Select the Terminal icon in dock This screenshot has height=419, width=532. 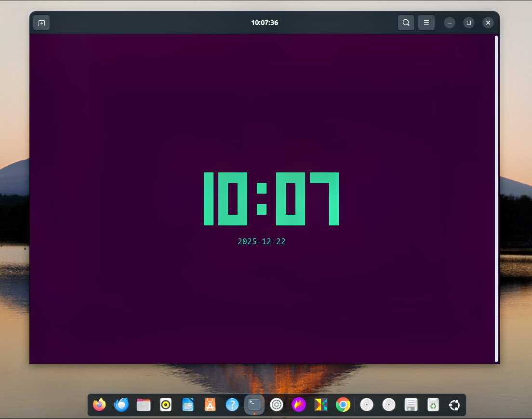254,405
